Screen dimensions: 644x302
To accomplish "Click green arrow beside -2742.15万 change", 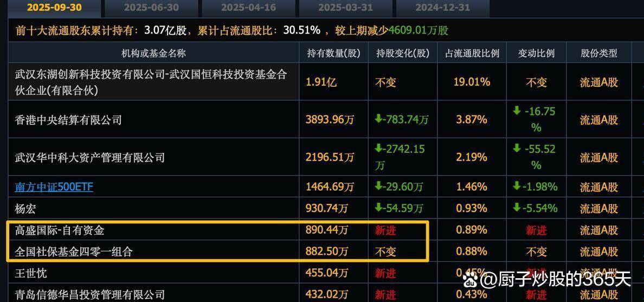I will (378, 149).
